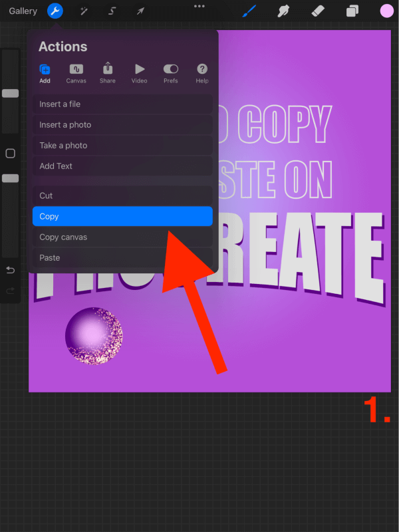Activate the Transform arrow tool
The width and height of the screenshot is (399, 532).
140,11
